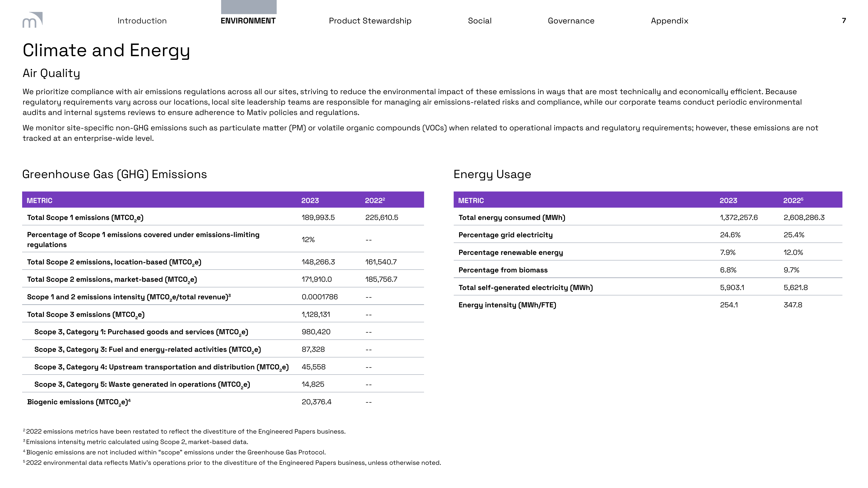Open the Appendix tab
The image size is (868, 488).
click(x=669, y=21)
